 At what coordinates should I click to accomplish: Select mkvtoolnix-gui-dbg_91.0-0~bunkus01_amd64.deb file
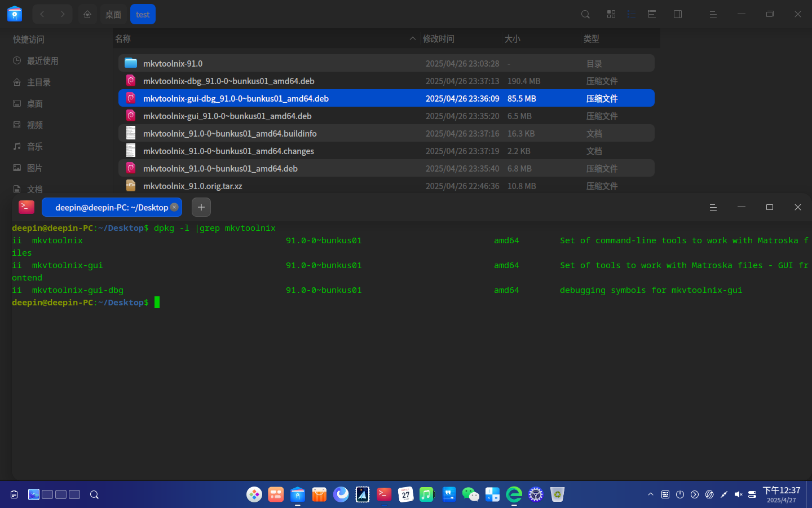(x=386, y=98)
